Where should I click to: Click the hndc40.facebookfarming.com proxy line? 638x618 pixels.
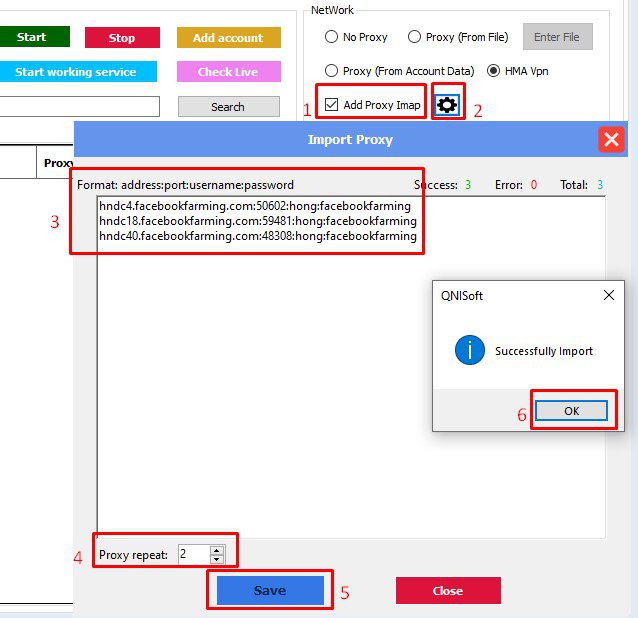click(x=258, y=236)
